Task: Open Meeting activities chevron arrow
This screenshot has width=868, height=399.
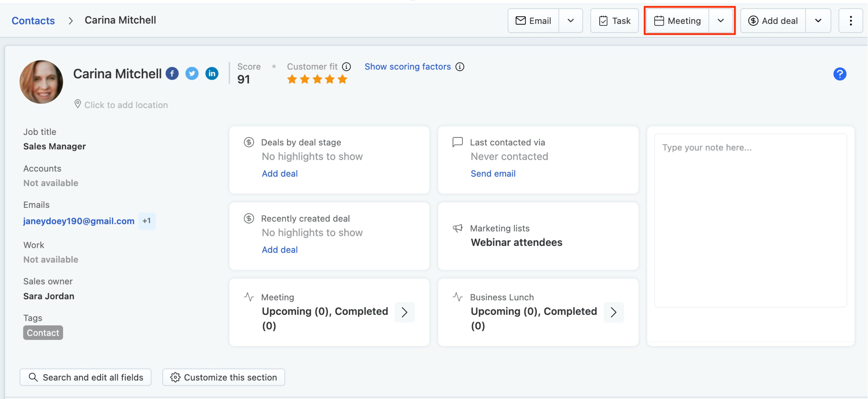Action: click(404, 312)
